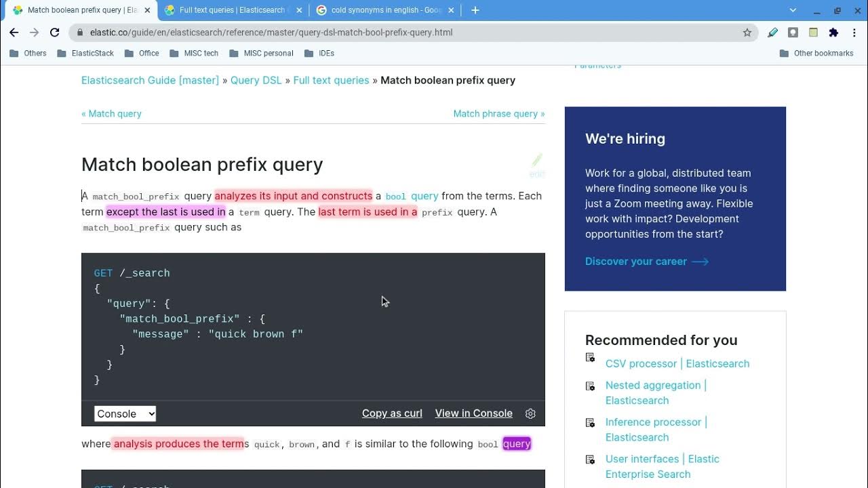Close the cold synonyms Google tab

[451, 10]
